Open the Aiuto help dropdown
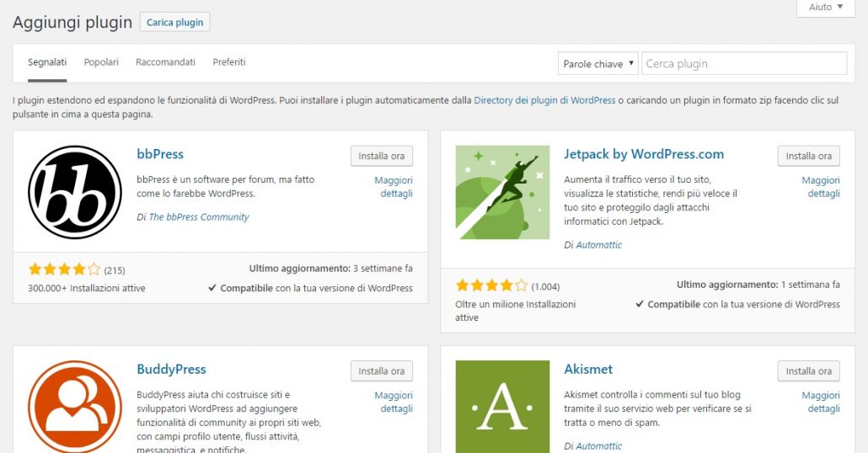Screen dimensions: 868x453 [x=825, y=8]
